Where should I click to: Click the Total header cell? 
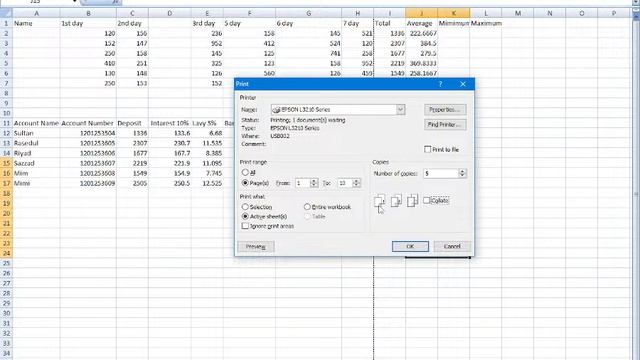(389, 23)
